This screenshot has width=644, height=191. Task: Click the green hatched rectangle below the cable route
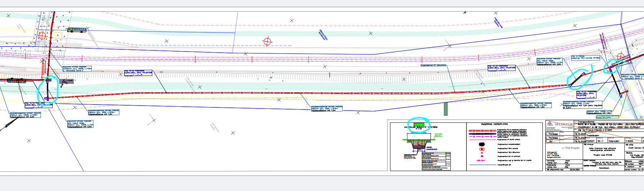(446, 108)
